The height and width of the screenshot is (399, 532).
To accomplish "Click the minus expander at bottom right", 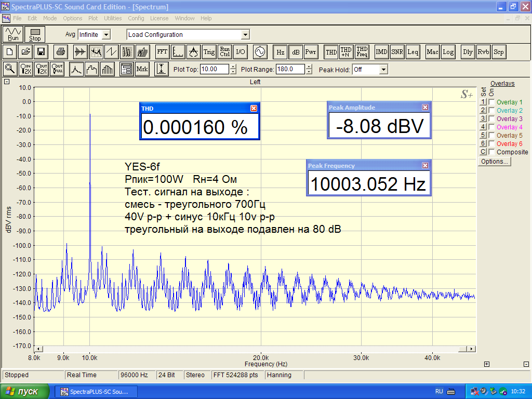I will coord(526,364).
